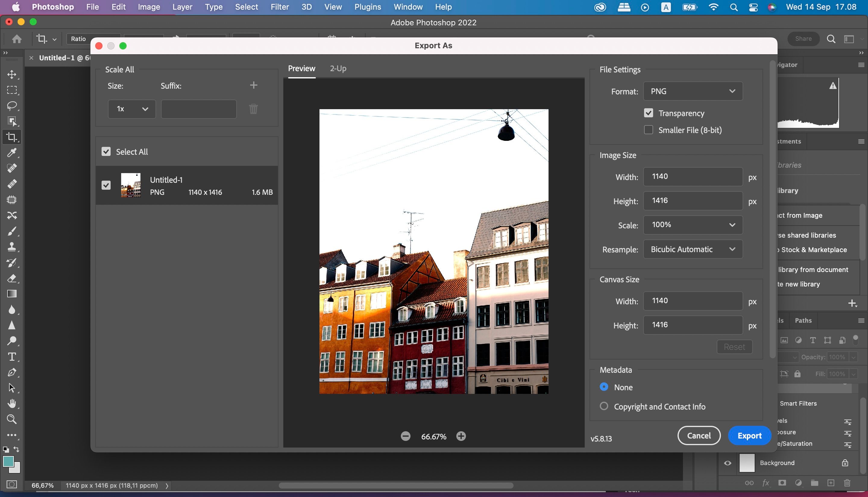Click the Text tool icon
868x497 pixels.
(x=11, y=357)
